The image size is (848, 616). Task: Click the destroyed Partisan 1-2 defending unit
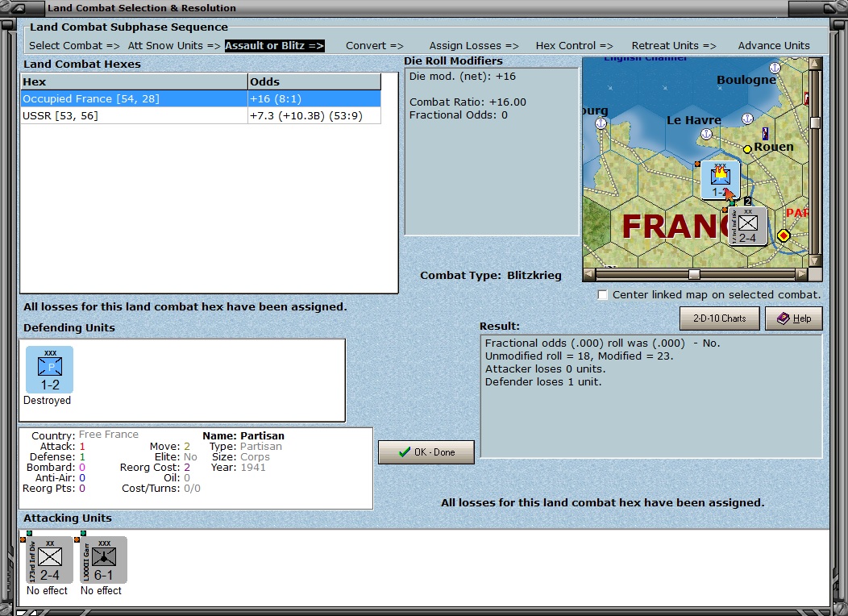coord(49,370)
